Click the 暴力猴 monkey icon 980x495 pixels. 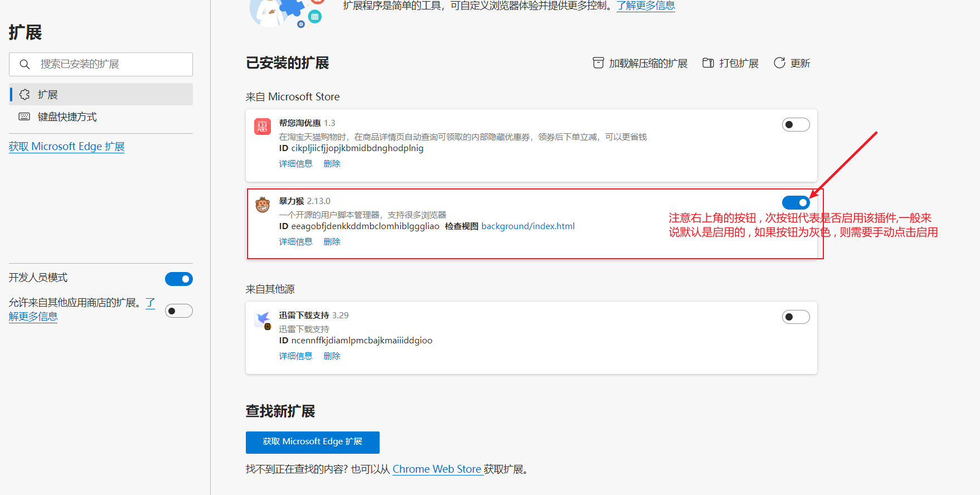coord(263,205)
